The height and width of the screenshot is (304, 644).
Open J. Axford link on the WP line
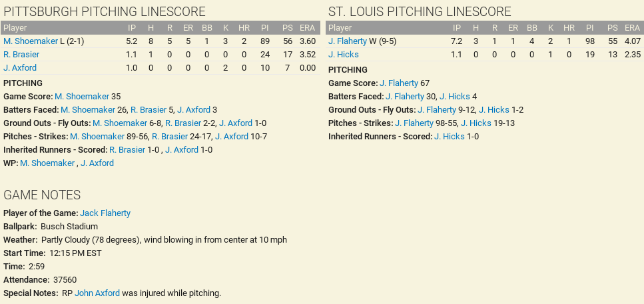click(x=97, y=163)
